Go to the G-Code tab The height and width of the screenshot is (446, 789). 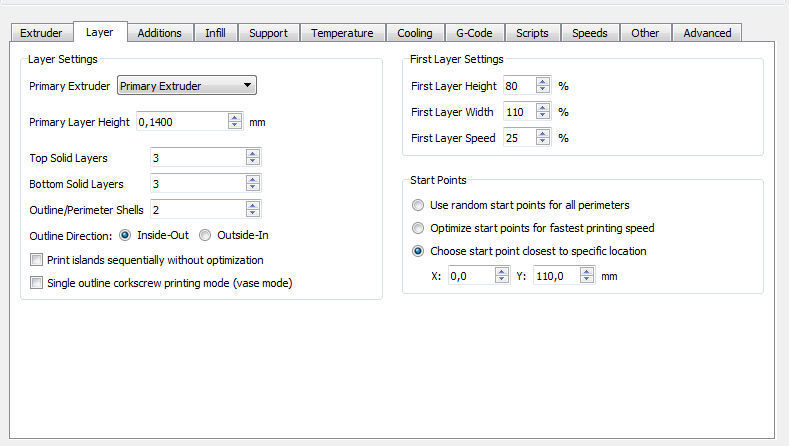tap(475, 33)
